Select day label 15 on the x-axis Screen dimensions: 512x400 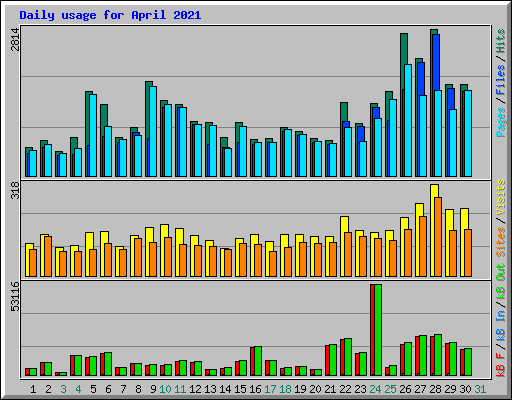240,389
